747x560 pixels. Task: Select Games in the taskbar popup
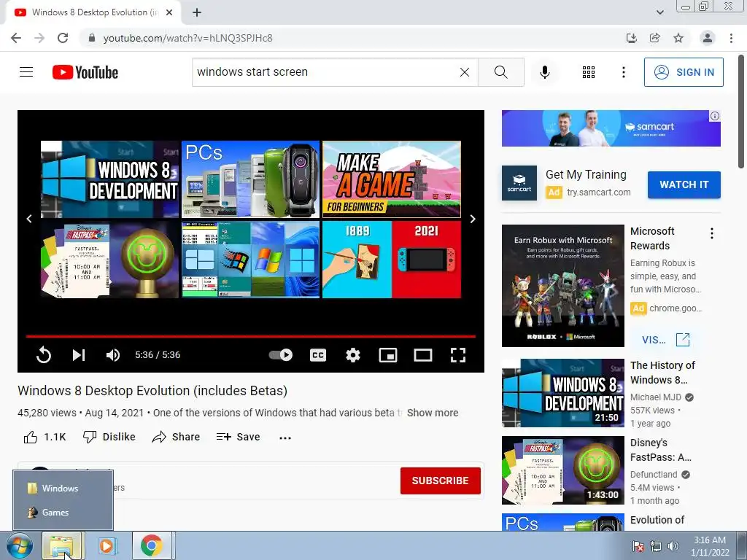(x=63, y=513)
